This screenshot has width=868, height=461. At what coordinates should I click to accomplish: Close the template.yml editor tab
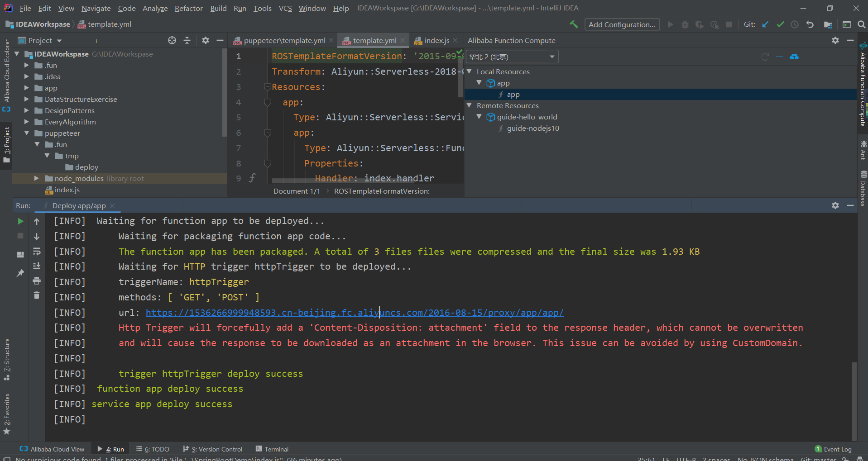pos(403,40)
